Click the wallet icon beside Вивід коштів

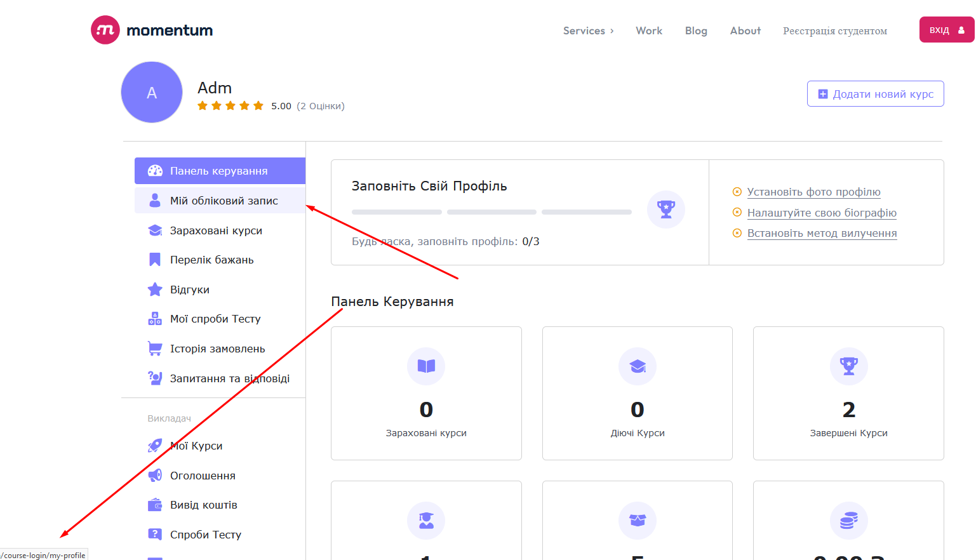coord(155,505)
